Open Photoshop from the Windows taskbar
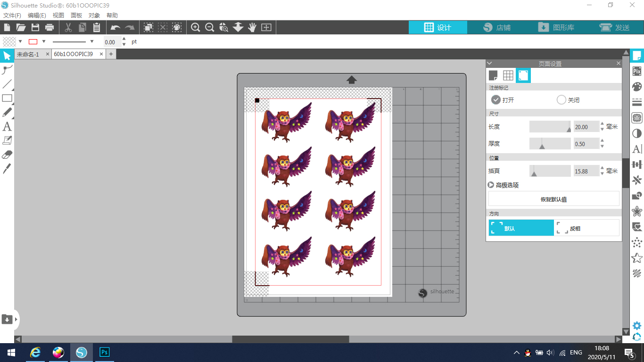644x362 pixels. point(105,352)
